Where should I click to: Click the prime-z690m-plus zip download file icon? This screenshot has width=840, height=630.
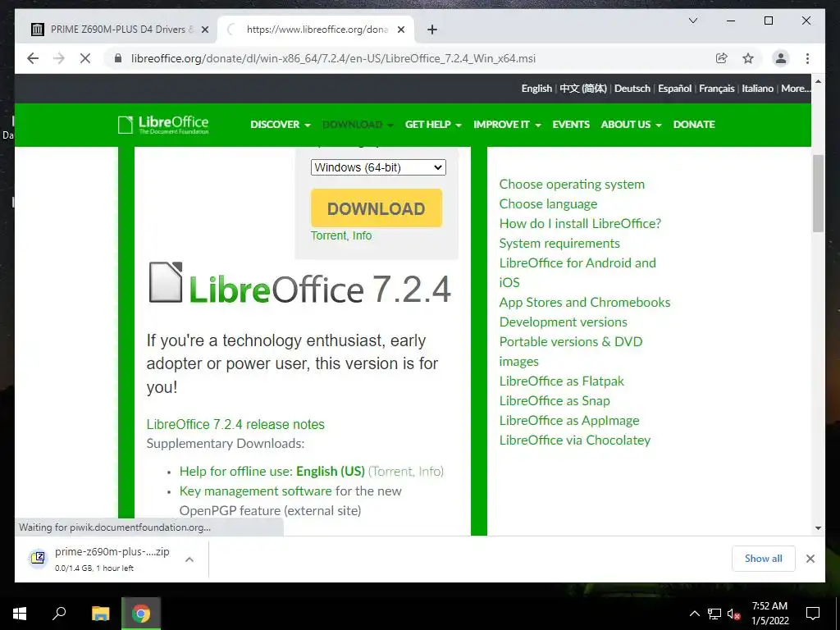[x=38, y=558]
